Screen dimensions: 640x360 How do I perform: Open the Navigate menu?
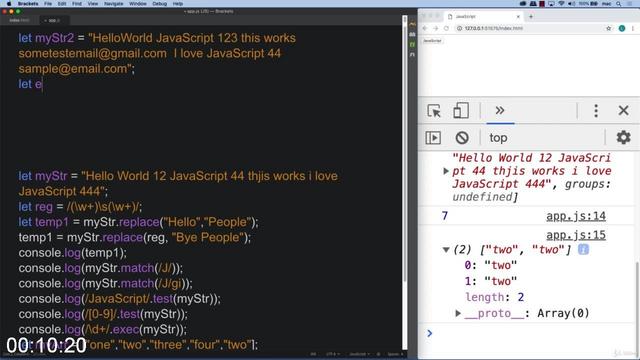point(113,4)
